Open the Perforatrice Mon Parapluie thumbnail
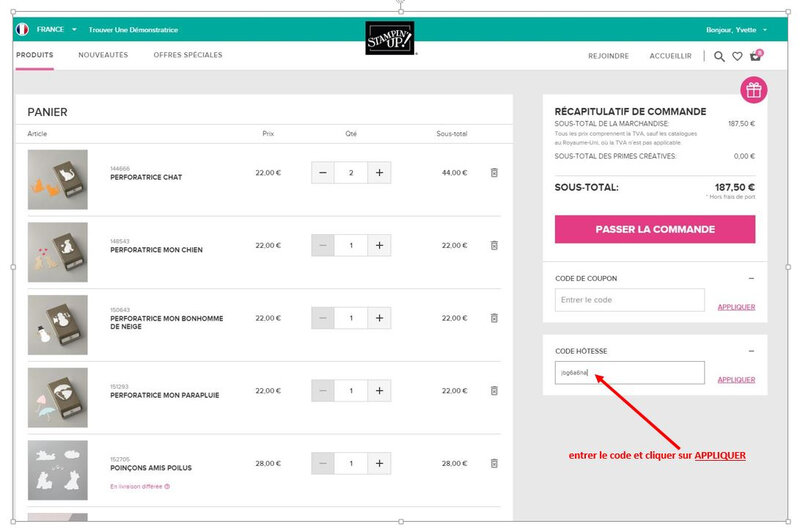This screenshot has width=800, height=532. pos(58,397)
